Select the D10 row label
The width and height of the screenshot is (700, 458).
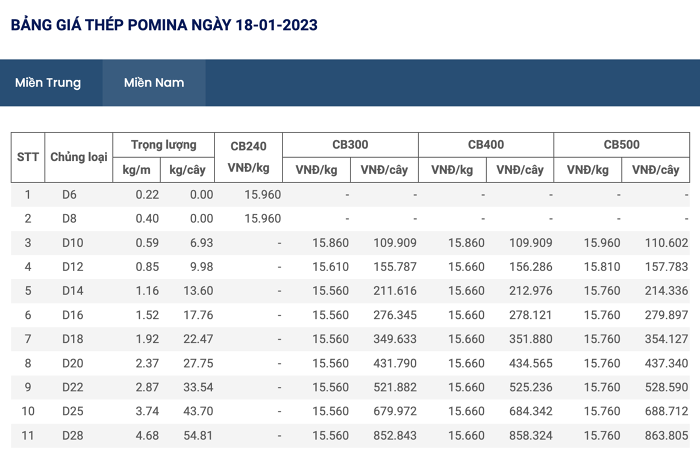(72, 243)
